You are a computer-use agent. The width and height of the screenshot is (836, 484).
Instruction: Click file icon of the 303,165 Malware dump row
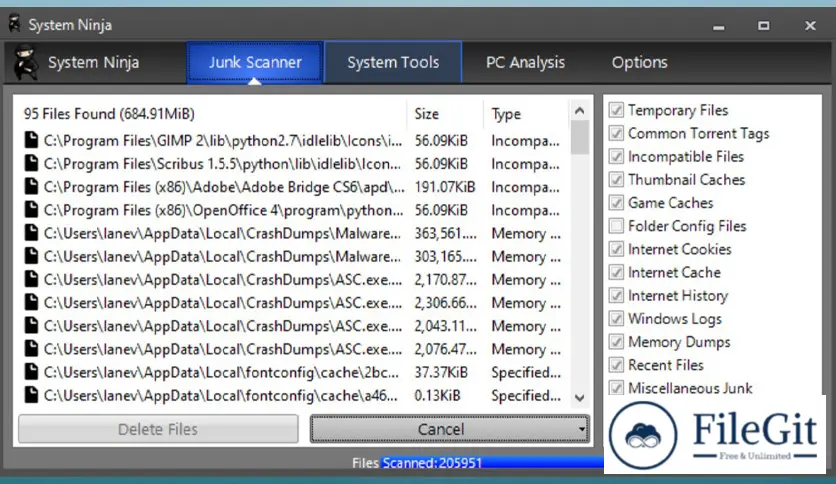[31, 256]
